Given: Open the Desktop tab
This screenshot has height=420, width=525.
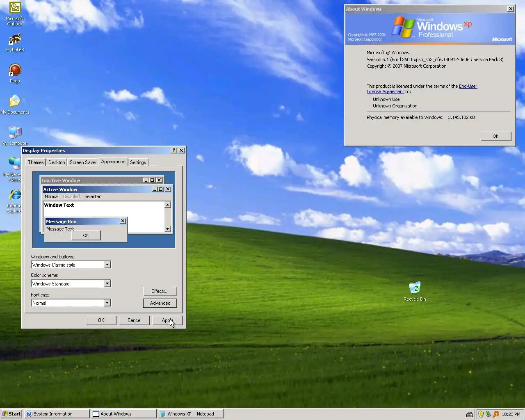Looking at the screenshot, I should point(57,162).
